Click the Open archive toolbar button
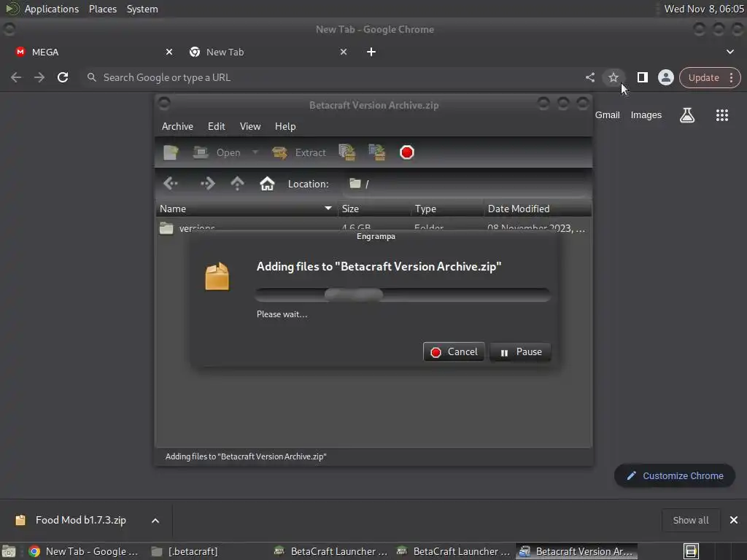Image resolution: width=747 pixels, height=560 pixels. coord(217,152)
